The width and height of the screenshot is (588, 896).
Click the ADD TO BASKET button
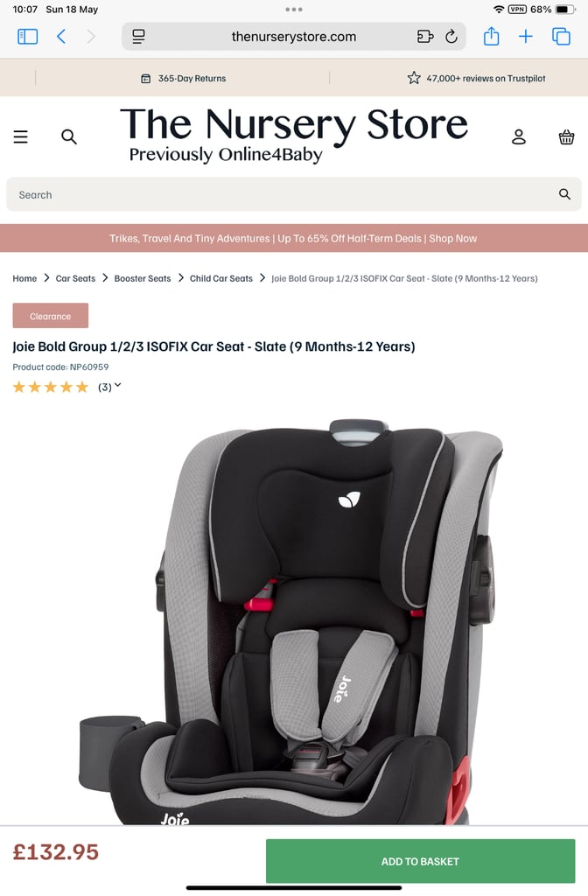420,861
